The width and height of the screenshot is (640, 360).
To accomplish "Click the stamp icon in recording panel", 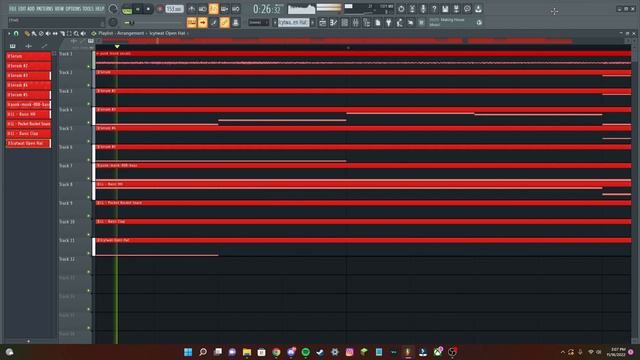I will 236,22.
